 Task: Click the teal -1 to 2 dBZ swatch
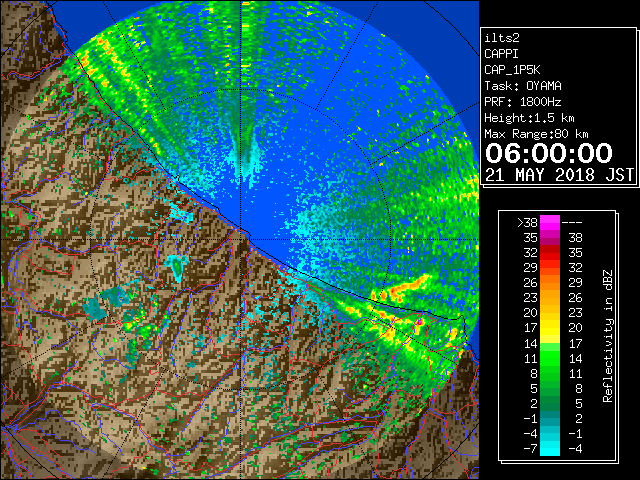click(550, 418)
